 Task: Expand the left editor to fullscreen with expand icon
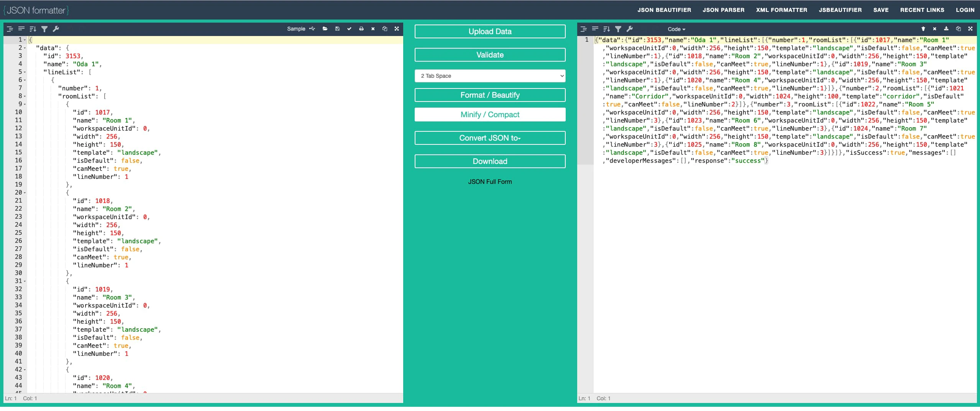click(x=396, y=29)
